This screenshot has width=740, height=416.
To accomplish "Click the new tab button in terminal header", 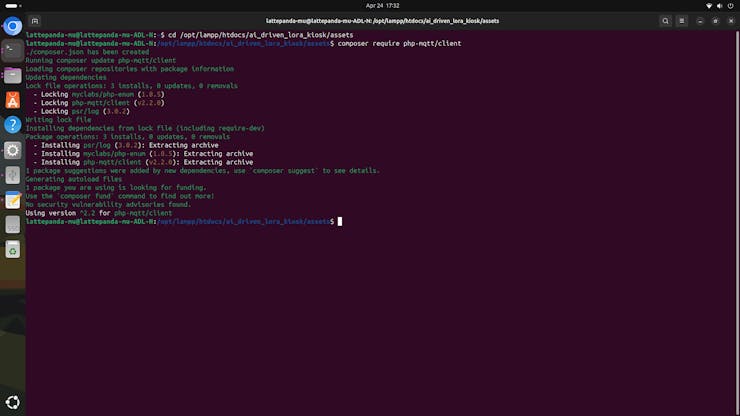I will [35, 21].
